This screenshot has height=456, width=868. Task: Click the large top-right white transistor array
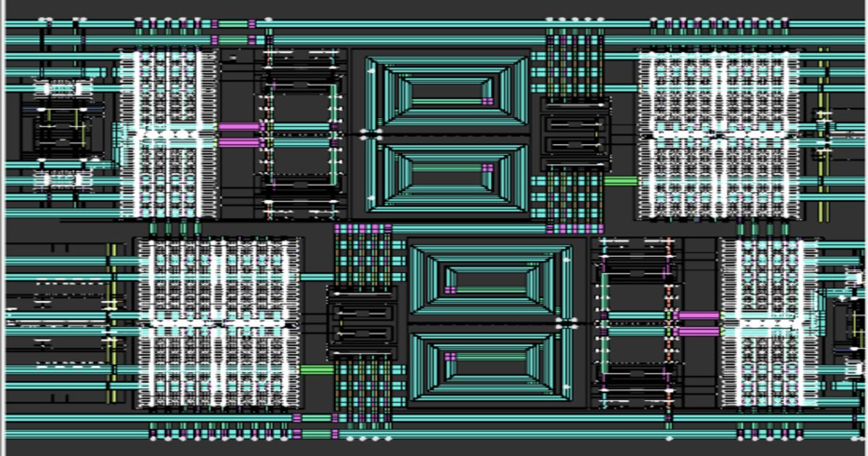click(718, 135)
